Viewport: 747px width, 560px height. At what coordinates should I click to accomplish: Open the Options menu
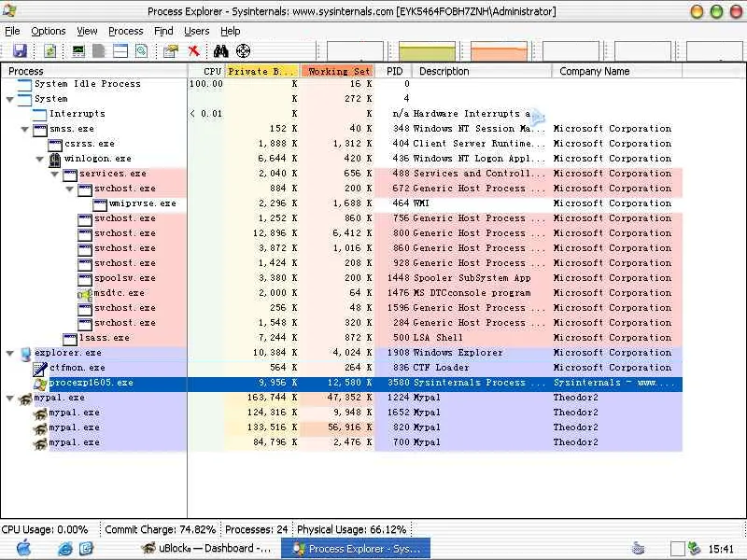coord(49,31)
